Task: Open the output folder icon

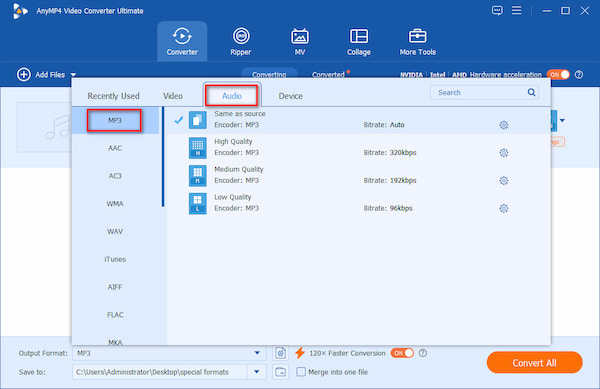Action: tap(280, 372)
